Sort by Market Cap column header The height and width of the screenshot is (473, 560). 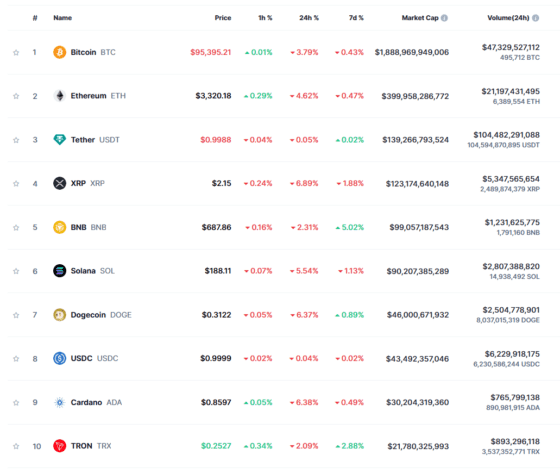click(420, 18)
